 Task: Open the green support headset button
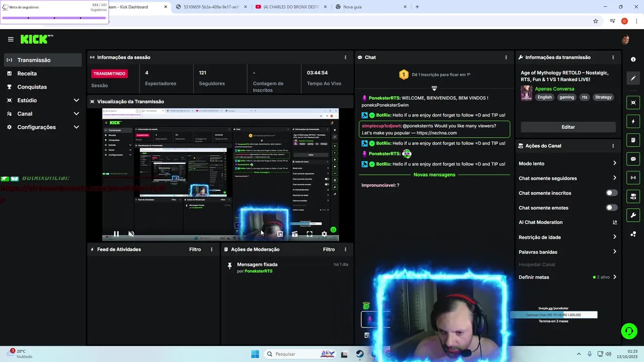point(629,331)
